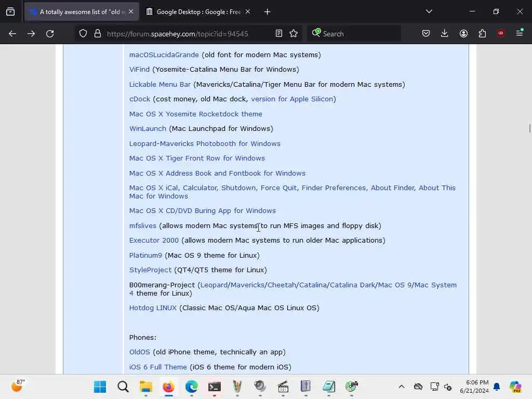The height and width of the screenshot is (399, 532).
Task: Follow the mfslives link
Action: (142, 225)
